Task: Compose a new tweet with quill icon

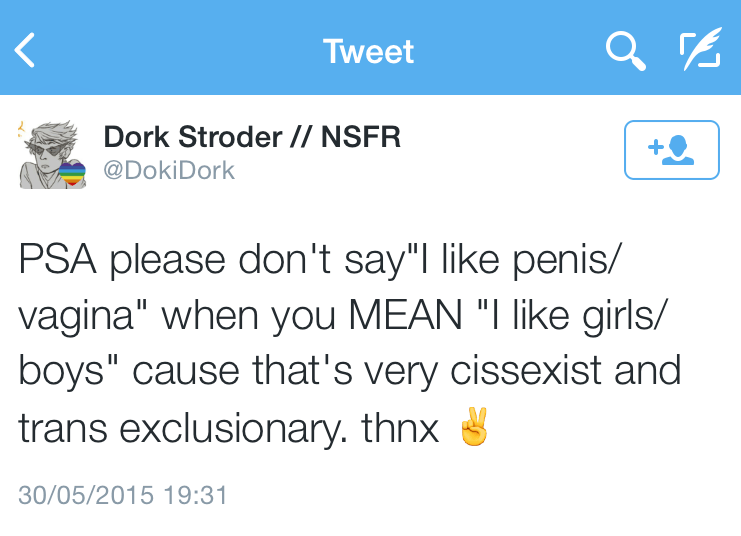Action: 699,50
